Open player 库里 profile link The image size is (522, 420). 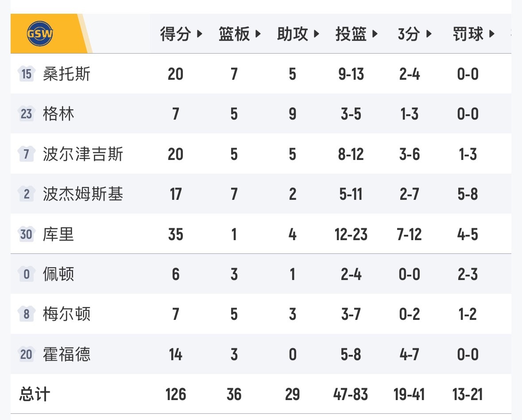click(58, 234)
